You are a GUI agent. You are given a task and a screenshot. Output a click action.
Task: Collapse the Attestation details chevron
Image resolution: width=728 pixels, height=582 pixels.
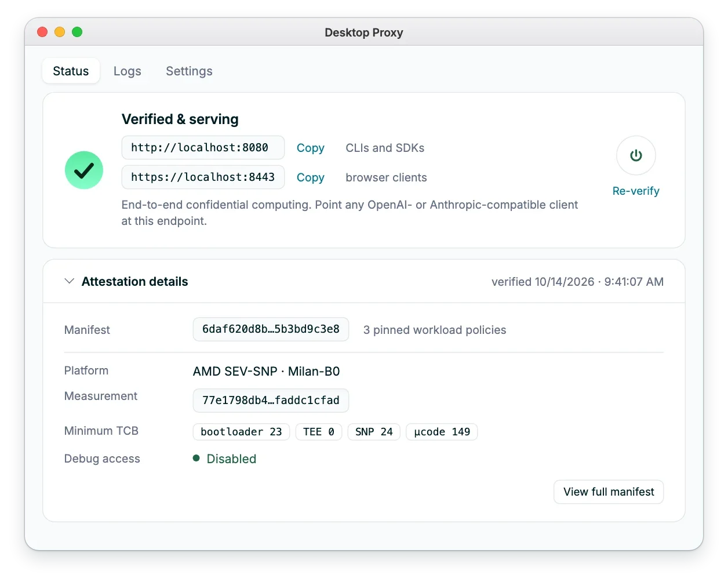click(x=70, y=281)
